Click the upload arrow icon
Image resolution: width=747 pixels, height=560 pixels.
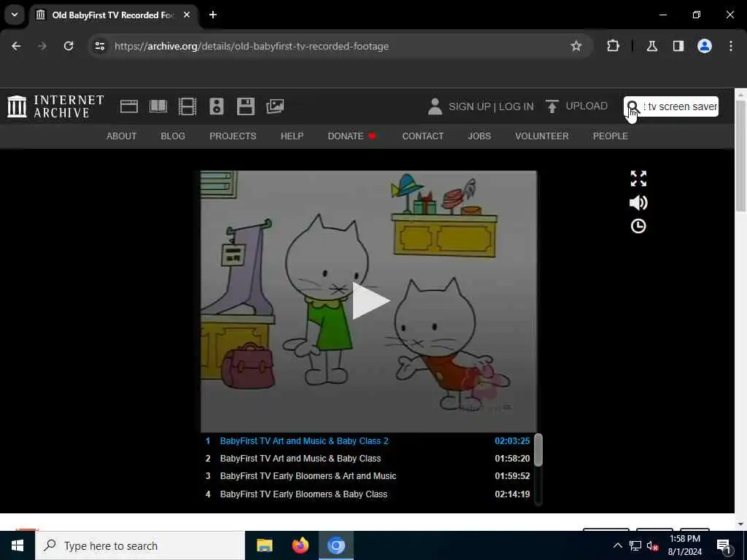click(551, 106)
